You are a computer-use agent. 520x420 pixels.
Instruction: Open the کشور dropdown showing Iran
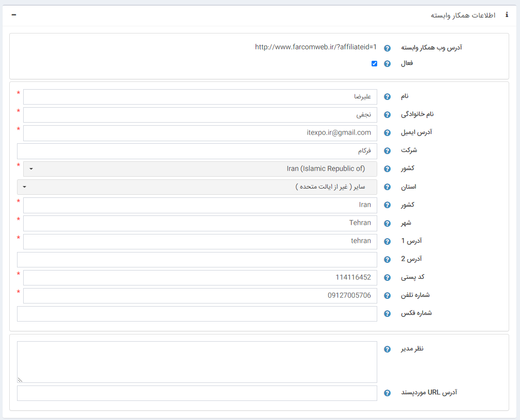point(200,169)
